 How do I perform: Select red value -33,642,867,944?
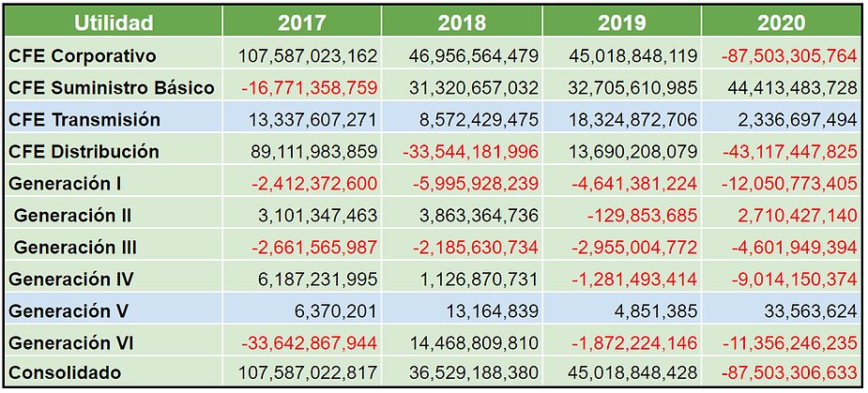click(310, 343)
